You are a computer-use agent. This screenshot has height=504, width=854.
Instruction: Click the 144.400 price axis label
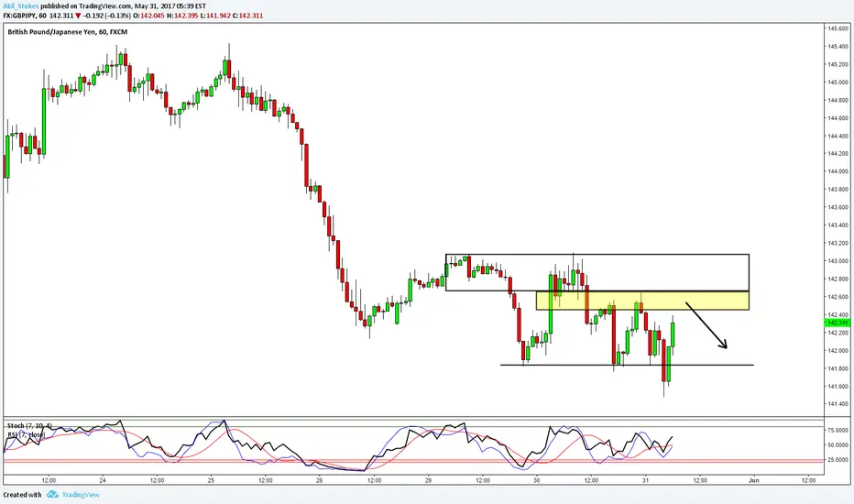click(x=838, y=136)
